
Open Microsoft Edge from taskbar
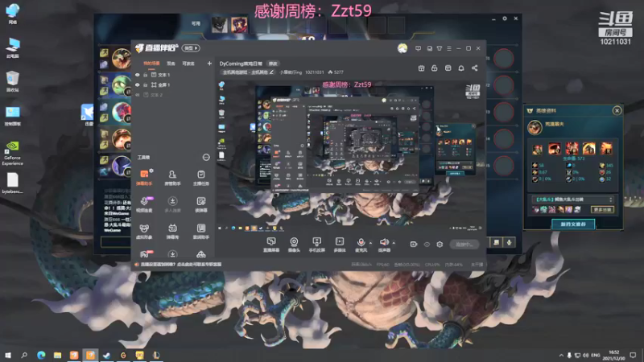[x=41, y=356]
